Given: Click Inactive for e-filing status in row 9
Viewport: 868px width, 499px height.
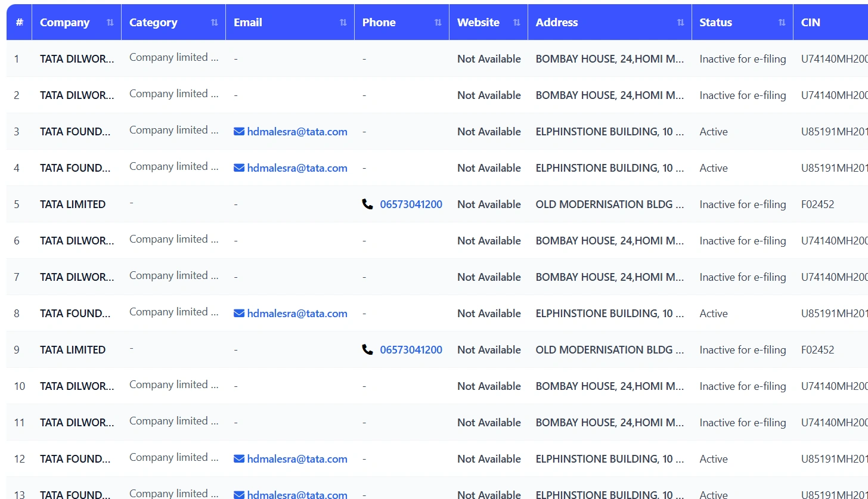Looking at the screenshot, I should [743, 350].
